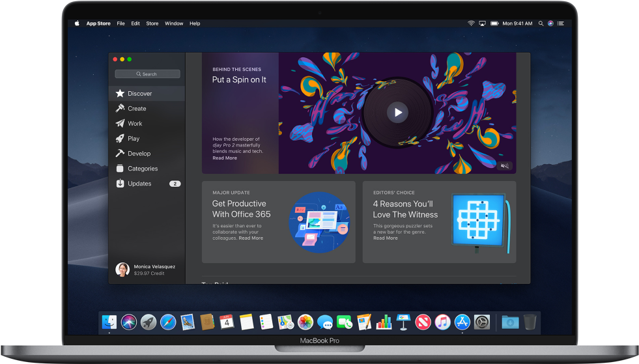Open Pages in the Dock
Image resolution: width=639 pixels, height=364 pixels.
pyautogui.click(x=364, y=322)
